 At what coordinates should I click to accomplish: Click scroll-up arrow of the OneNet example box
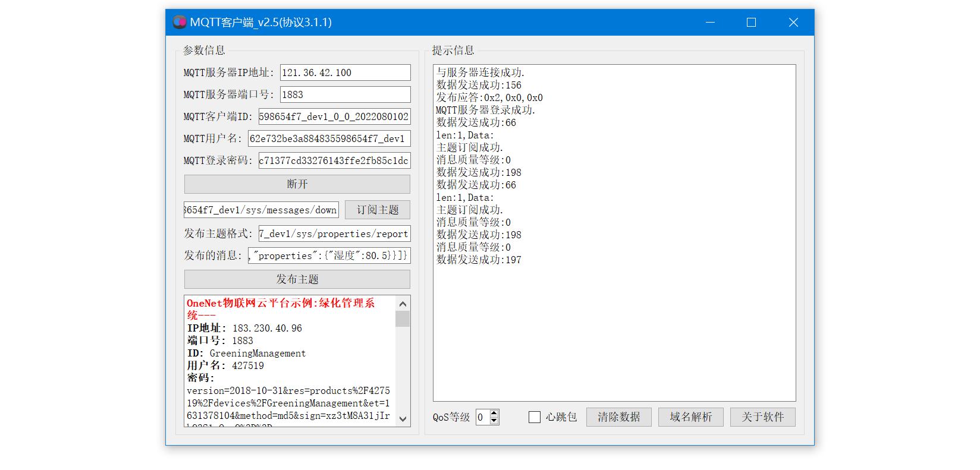pyautogui.click(x=403, y=304)
